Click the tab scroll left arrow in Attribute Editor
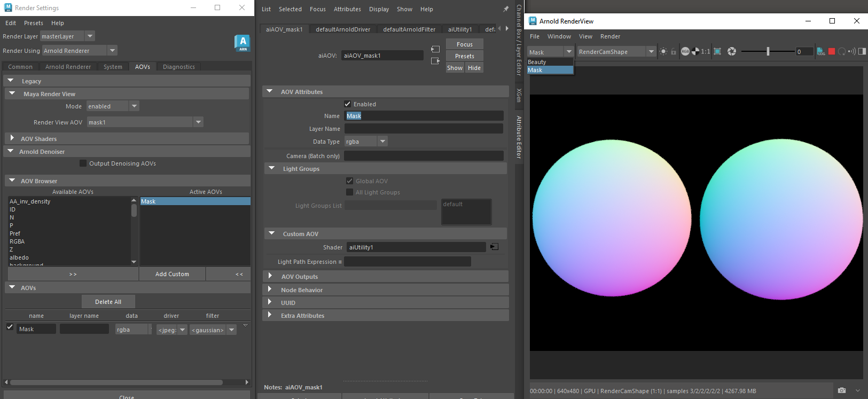The height and width of the screenshot is (399, 868). (500, 28)
